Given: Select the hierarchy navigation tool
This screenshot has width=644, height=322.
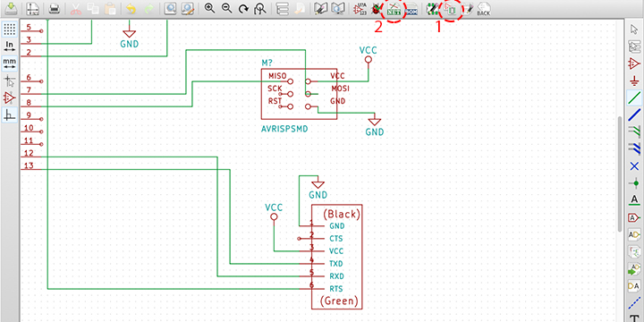Looking at the screenshot, I should (x=634, y=47).
